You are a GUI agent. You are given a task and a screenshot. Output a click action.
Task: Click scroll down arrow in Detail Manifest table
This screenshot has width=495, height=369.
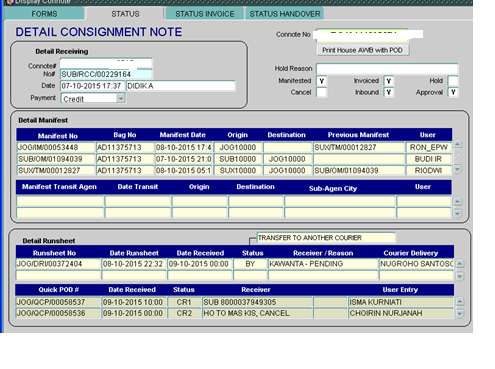point(457,169)
